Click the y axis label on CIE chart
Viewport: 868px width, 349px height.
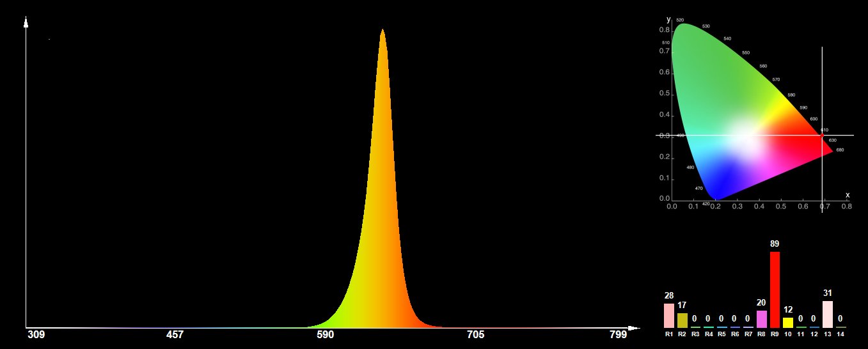[668, 19]
